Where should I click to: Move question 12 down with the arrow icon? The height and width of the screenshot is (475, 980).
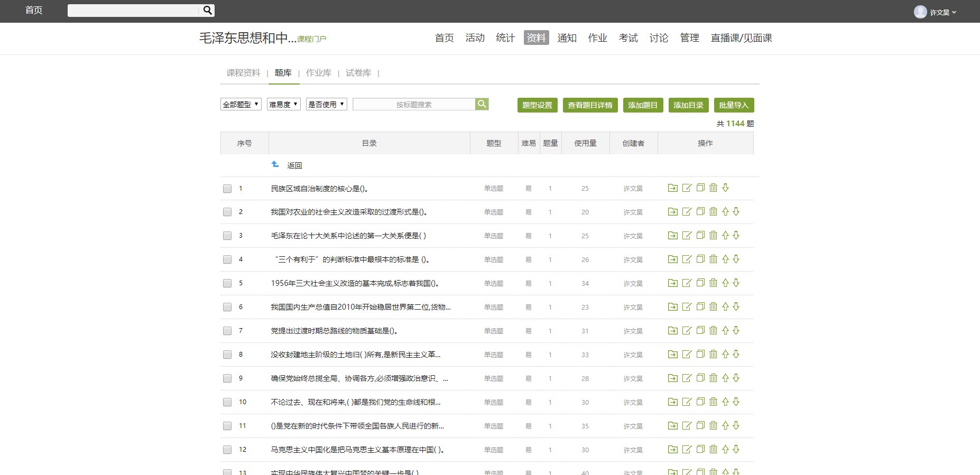pos(736,449)
